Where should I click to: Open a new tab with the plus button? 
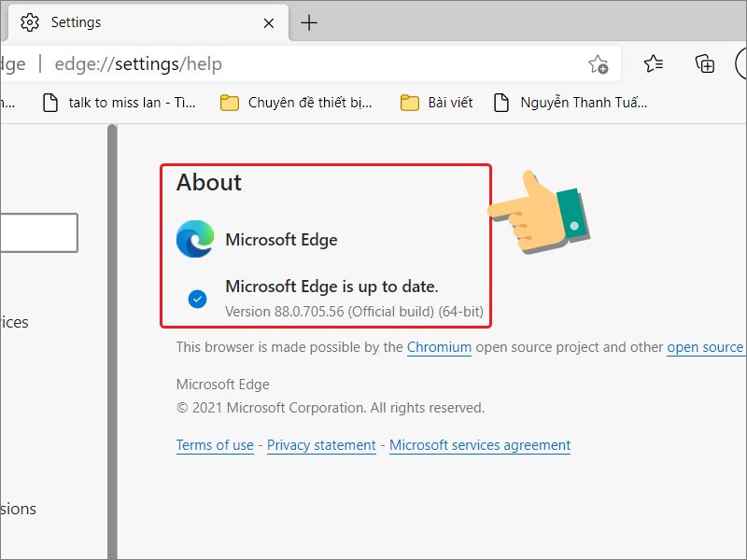point(309,22)
